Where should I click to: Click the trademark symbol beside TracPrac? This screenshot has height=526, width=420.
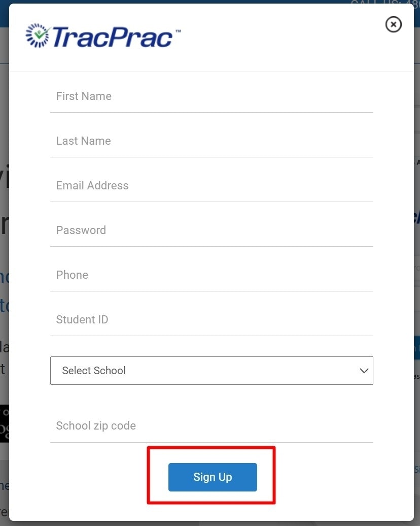click(178, 31)
